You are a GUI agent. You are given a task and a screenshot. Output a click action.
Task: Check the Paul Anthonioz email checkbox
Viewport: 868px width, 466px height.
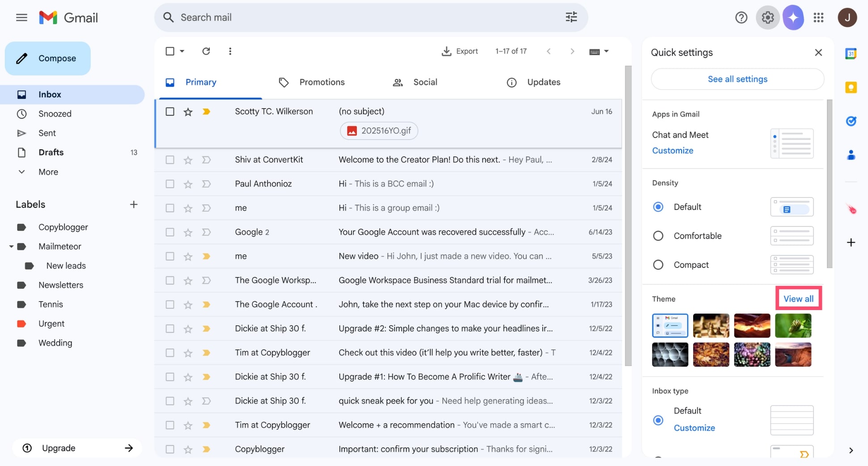(169, 184)
